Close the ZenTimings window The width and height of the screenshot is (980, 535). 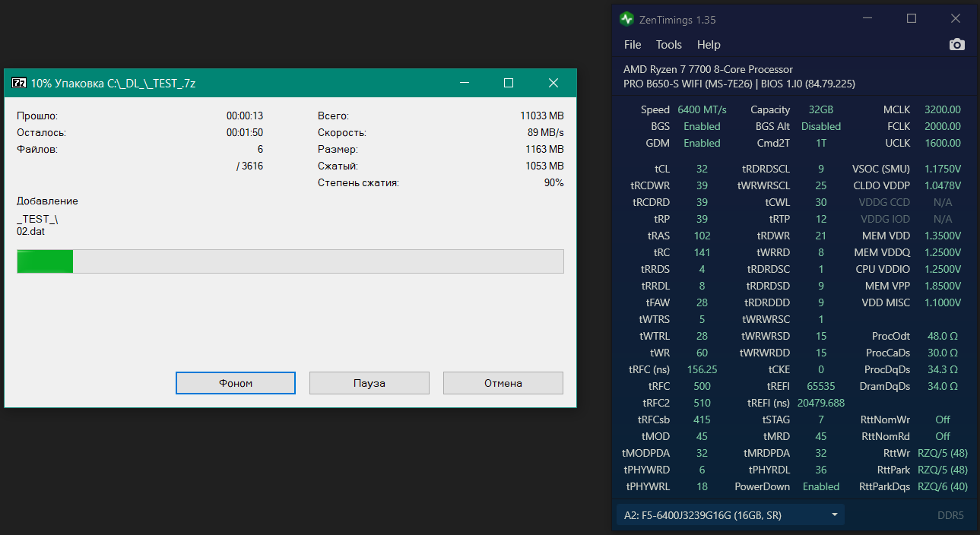point(956,19)
